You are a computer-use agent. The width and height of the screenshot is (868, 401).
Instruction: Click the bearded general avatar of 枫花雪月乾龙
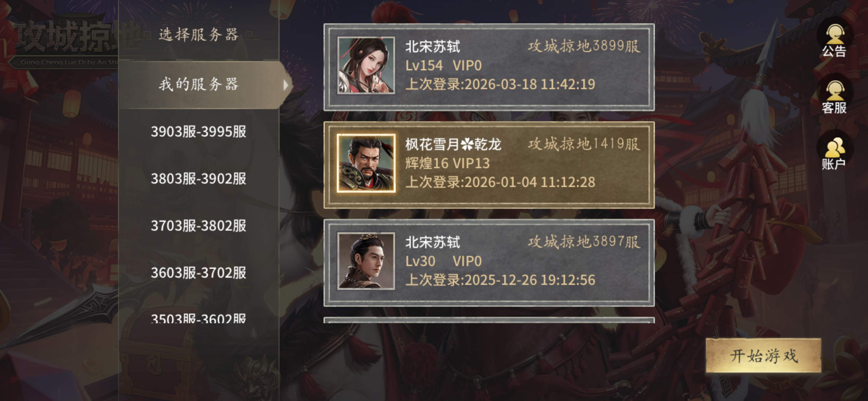(366, 163)
